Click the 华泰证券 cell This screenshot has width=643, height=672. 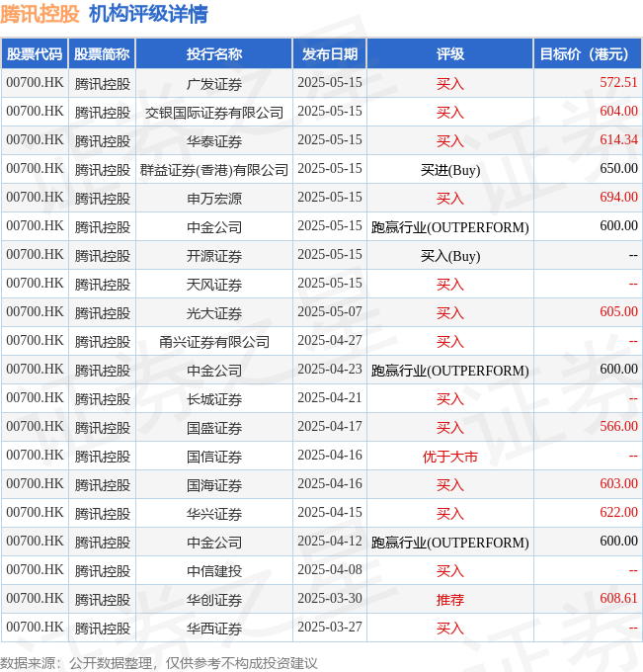click(x=214, y=141)
